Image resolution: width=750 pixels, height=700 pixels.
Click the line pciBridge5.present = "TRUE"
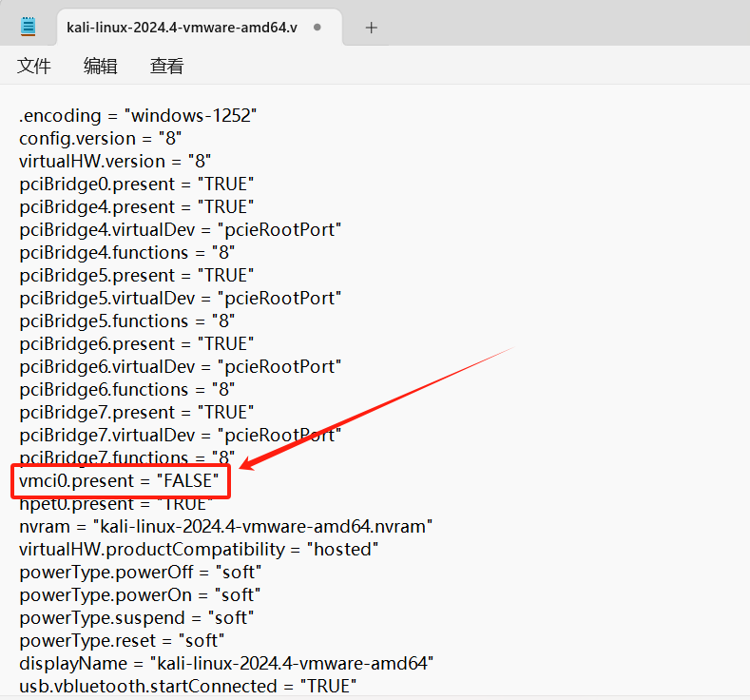click(136, 276)
